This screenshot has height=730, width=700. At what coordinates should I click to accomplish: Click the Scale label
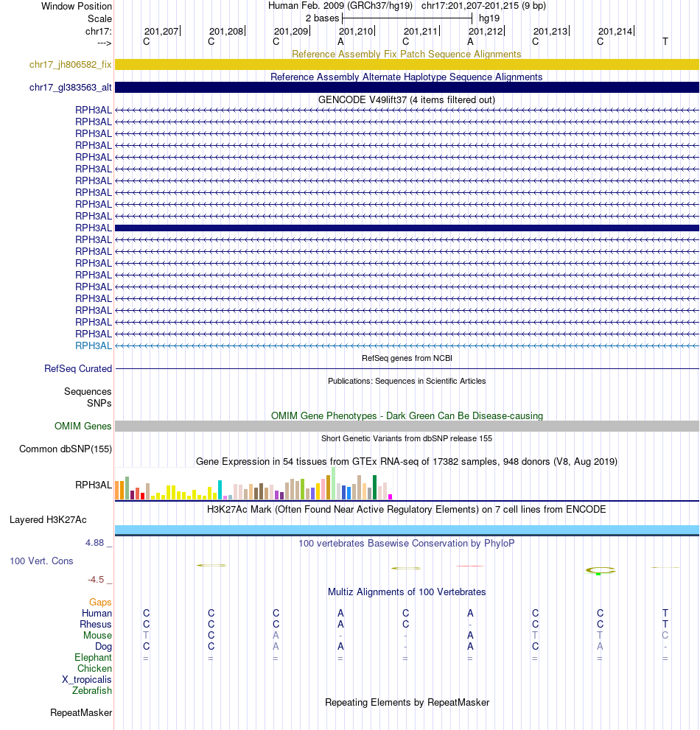99,18
